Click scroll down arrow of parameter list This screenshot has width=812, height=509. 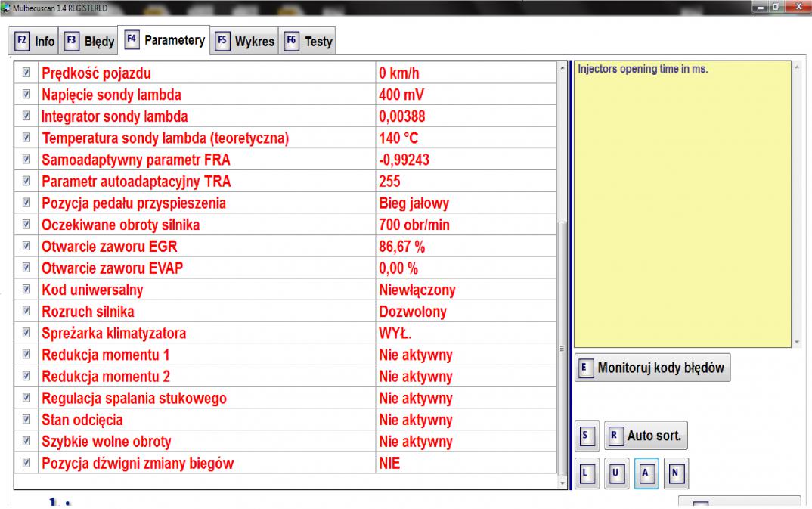(561, 482)
